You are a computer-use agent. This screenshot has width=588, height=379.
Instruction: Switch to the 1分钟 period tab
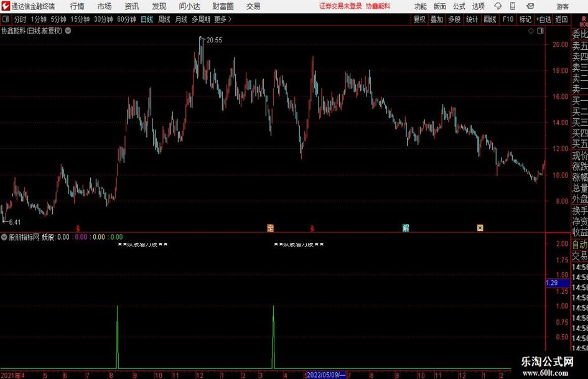pos(39,19)
